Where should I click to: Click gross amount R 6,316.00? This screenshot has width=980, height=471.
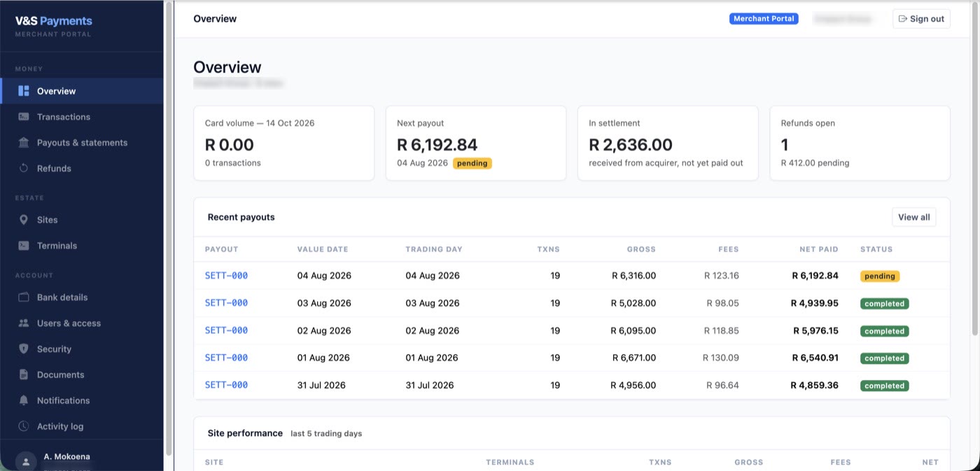pos(633,276)
